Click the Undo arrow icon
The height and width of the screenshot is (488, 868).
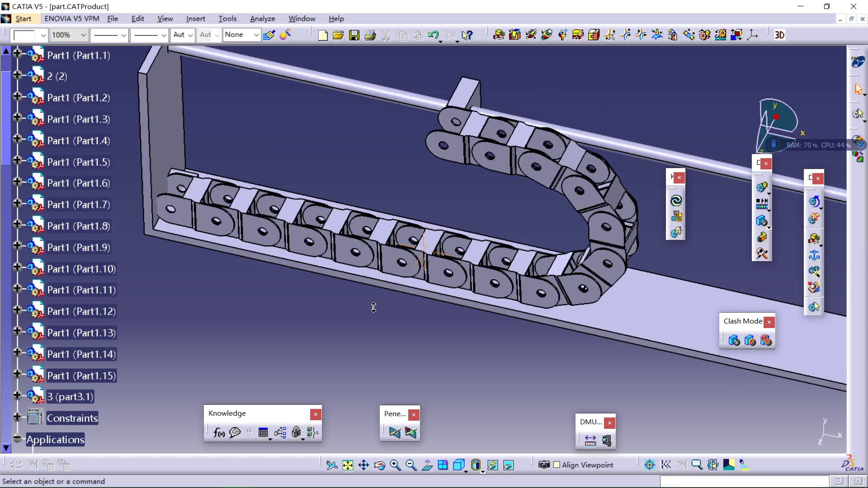(x=433, y=35)
